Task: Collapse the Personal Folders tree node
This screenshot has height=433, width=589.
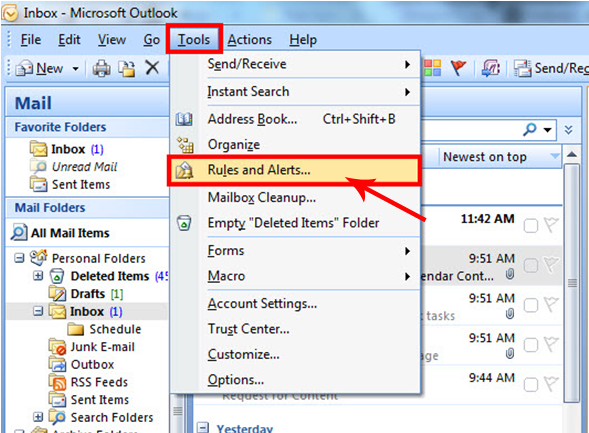Action: 19,258
